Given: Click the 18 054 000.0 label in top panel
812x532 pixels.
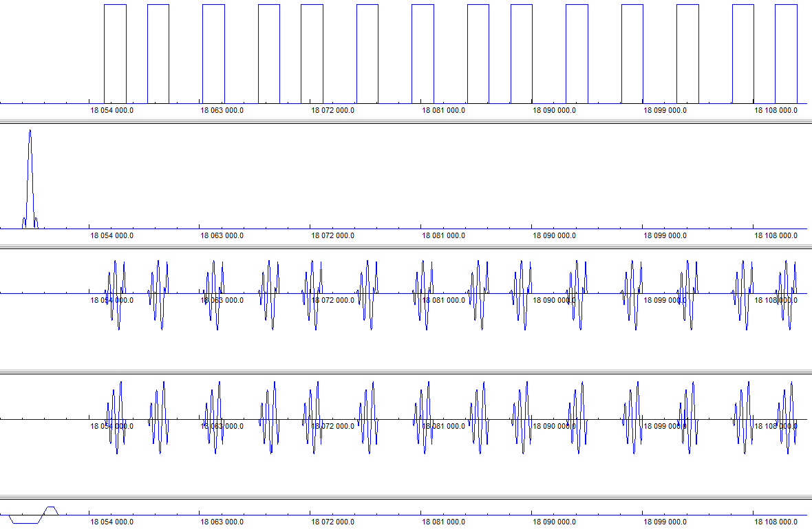Looking at the screenshot, I should [111, 109].
